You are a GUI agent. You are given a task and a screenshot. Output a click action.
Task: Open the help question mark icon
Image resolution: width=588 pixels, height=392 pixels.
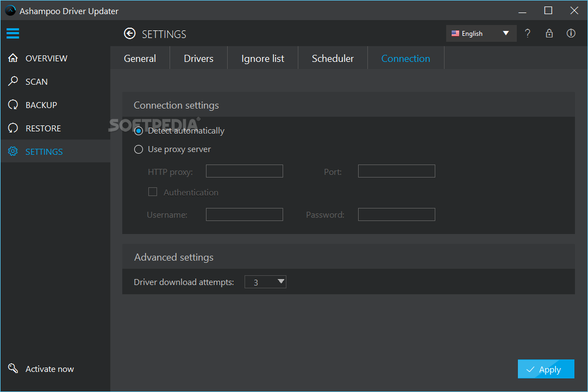tap(528, 33)
